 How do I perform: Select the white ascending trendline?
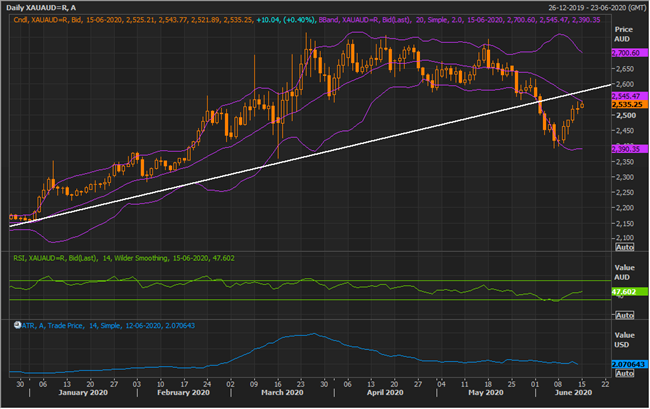(311, 155)
